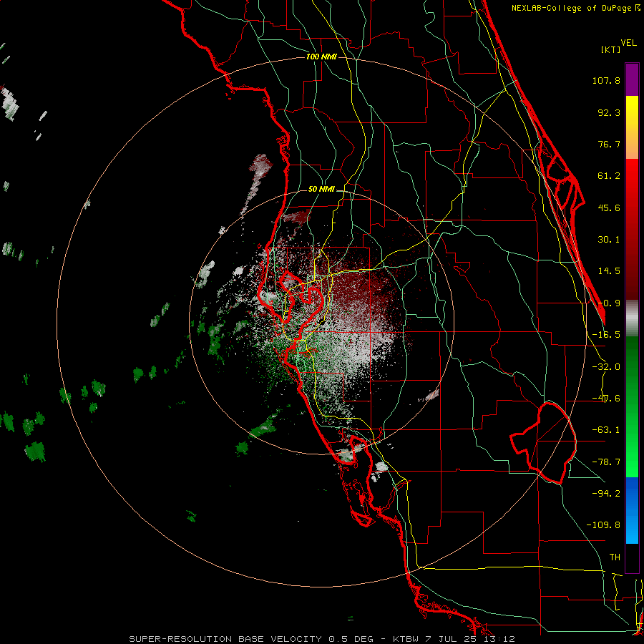The width and height of the screenshot is (644, 644).
Task: Click the KTBW station identifier in the caption
Action: [x=406, y=639]
